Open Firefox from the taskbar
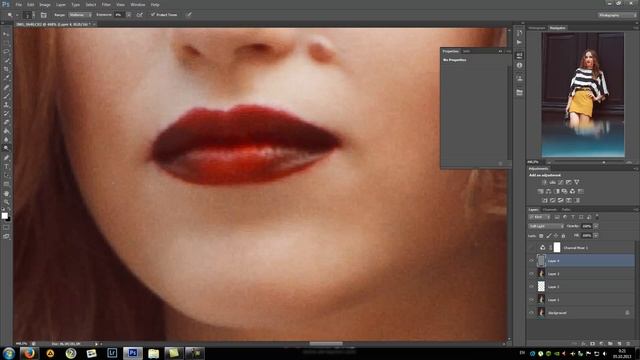The width and height of the screenshot is (640, 360). pos(29,353)
